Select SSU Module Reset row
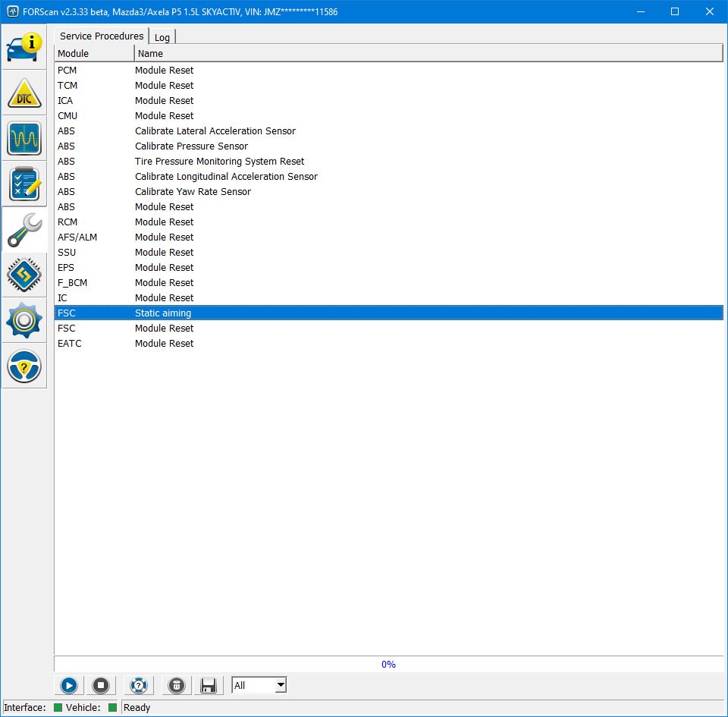The height and width of the screenshot is (717, 728). click(x=388, y=252)
